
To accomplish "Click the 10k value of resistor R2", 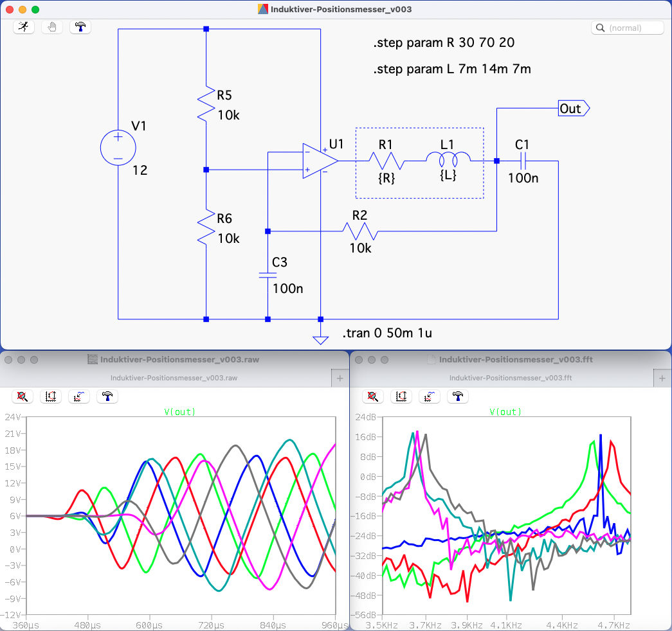I will (360, 248).
